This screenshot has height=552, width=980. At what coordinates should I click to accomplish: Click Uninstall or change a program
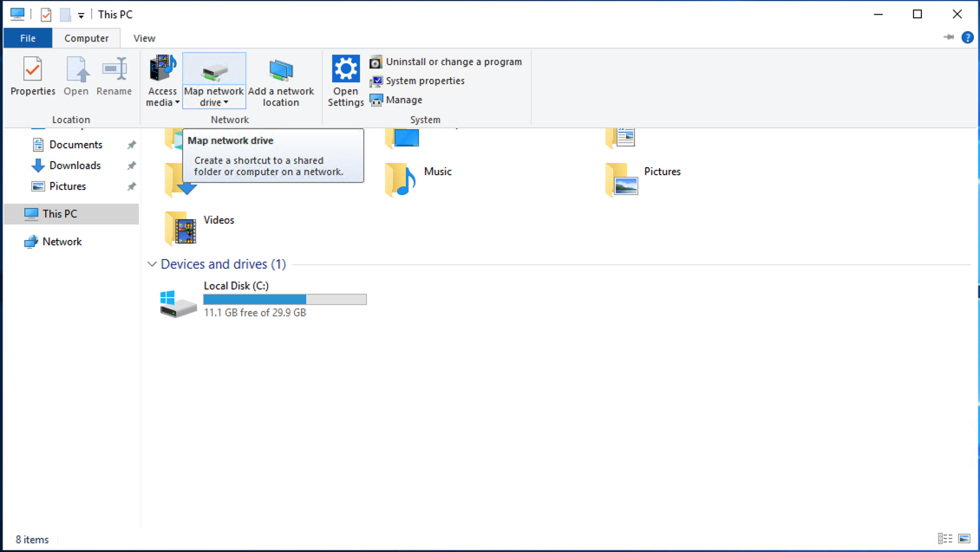click(x=453, y=62)
